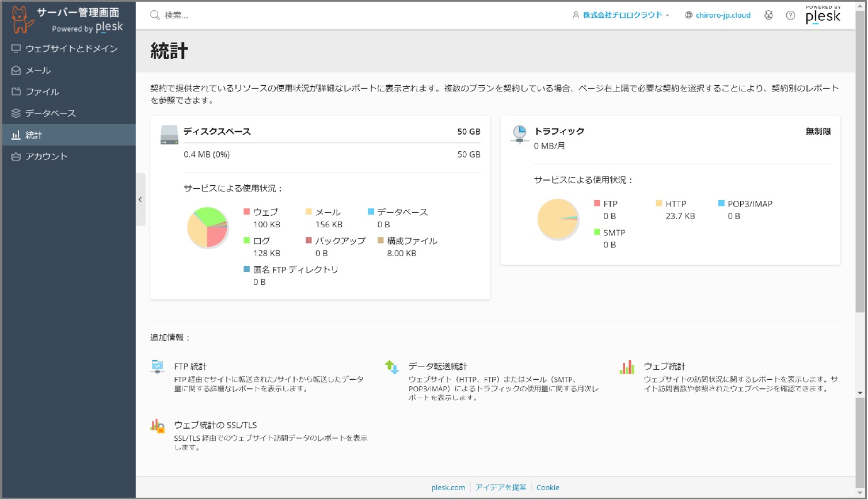Image resolution: width=868 pixels, height=500 pixels.
Task: Click the 23.7 KB HTTP traffic value
Action: [680, 216]
